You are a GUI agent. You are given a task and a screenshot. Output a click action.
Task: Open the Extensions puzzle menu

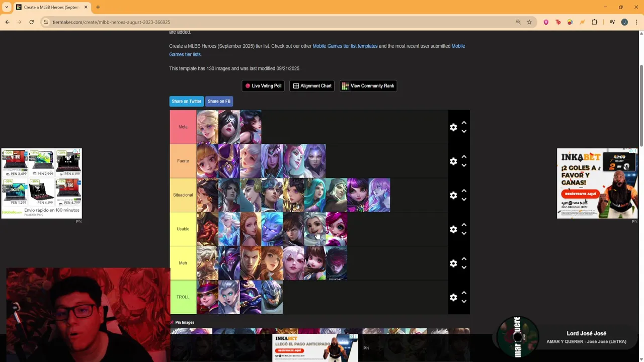(x=595, y=22)
